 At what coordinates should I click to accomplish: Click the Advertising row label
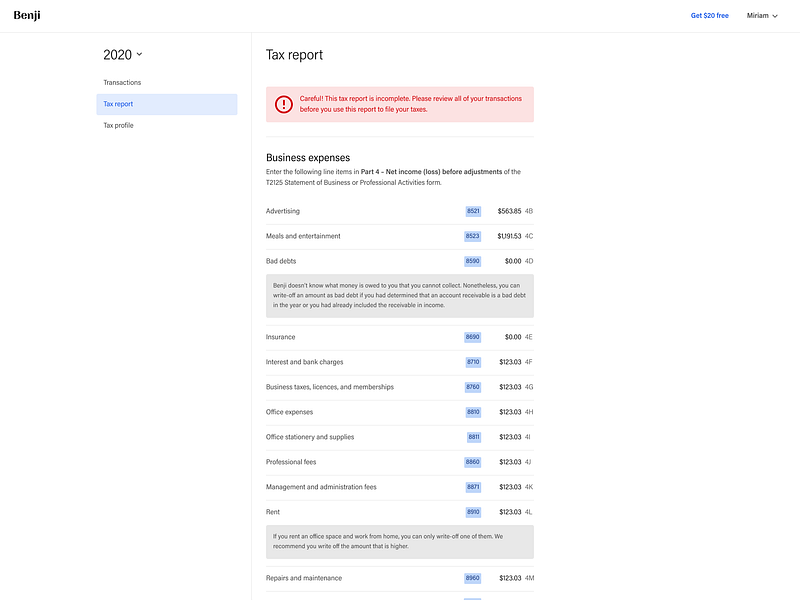click(x=283, y=211)
